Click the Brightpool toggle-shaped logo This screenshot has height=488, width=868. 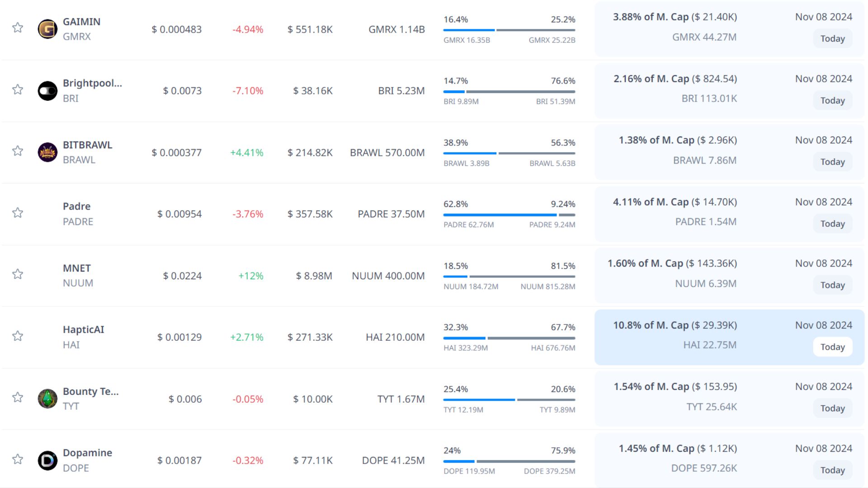point(47,91)
